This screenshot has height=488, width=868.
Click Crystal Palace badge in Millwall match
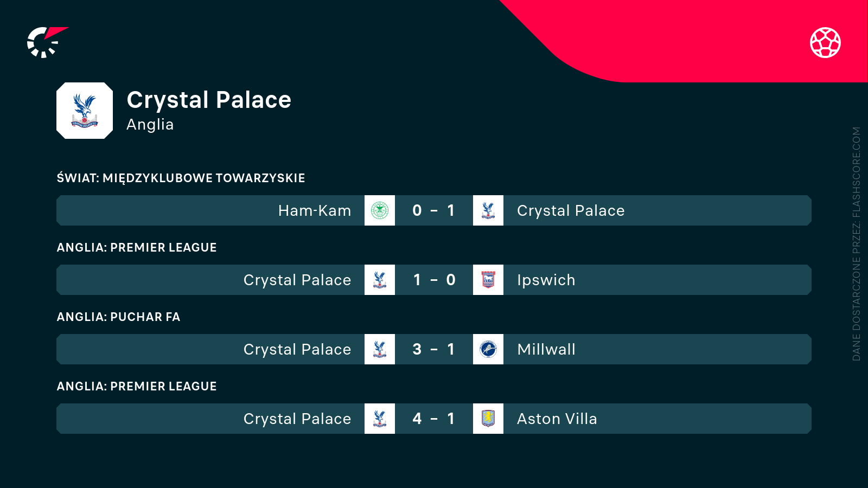pos(380,349)
